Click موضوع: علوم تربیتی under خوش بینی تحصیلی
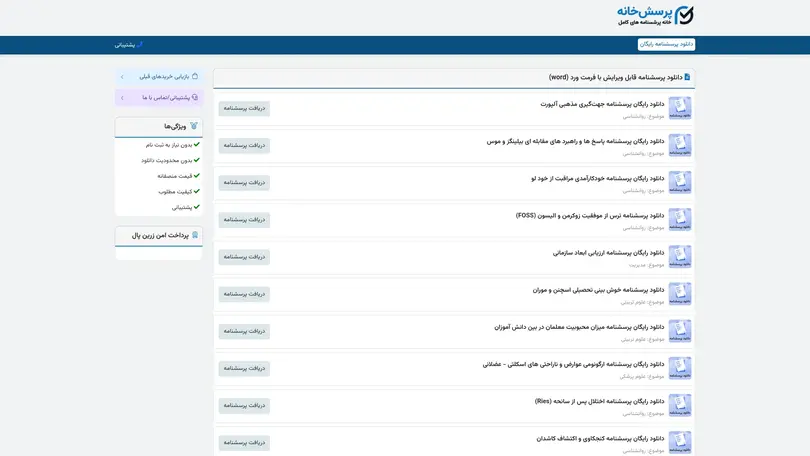Viewport: 810px width, 456px height. 642,302
